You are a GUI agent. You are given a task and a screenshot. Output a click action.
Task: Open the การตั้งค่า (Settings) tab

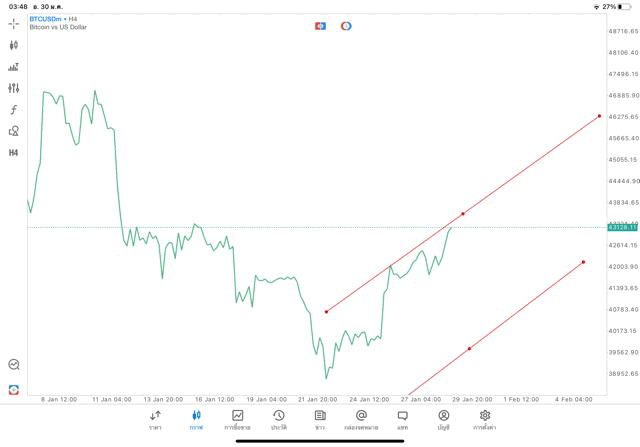[485, 419]
